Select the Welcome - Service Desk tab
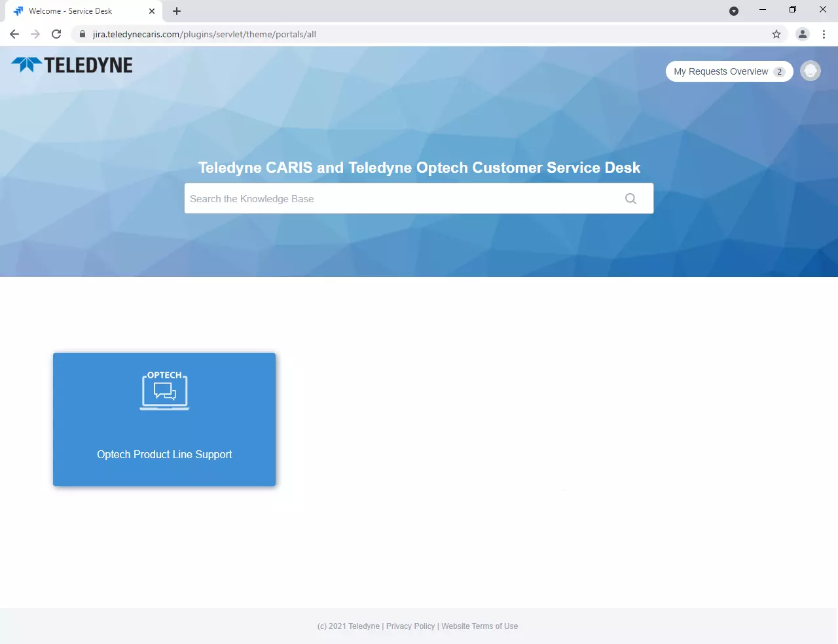 83,11
